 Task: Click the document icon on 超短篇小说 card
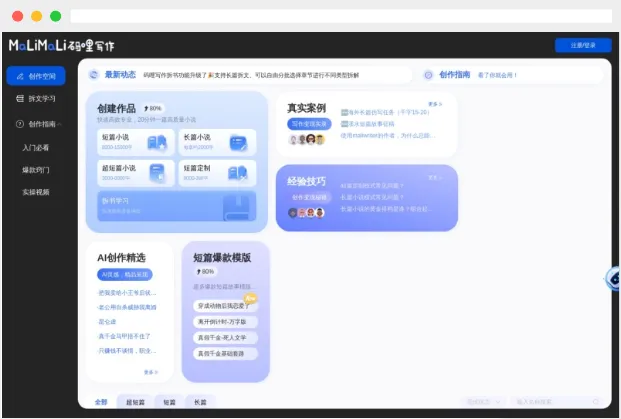157,173
